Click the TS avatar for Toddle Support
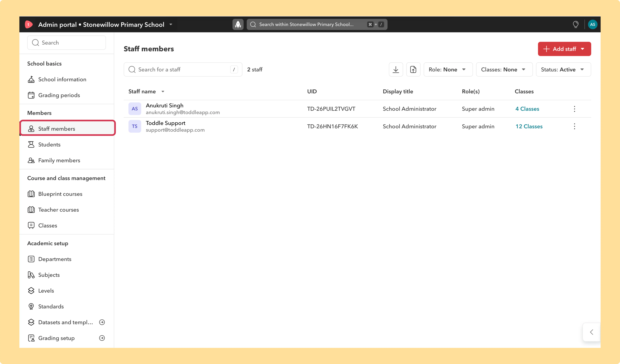620x364 pixels. 135,126
